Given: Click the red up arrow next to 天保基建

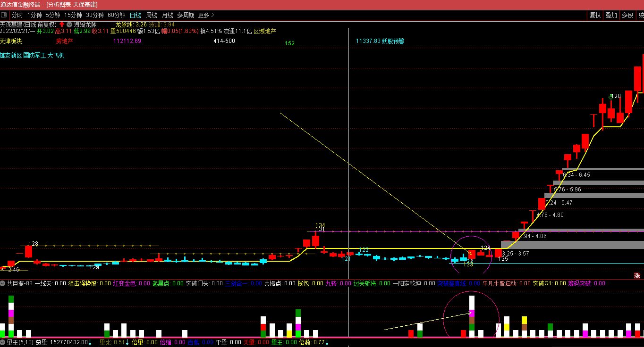Looking at the screenshot, I should [x=62, y=24].
